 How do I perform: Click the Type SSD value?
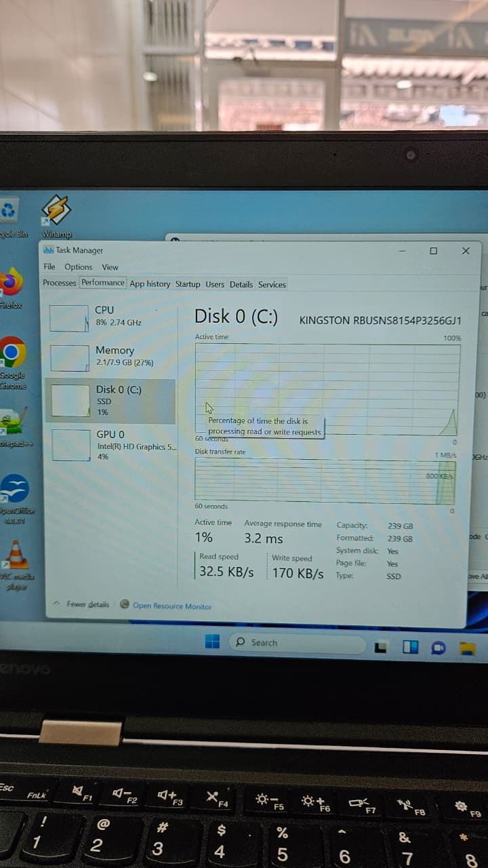click(x=394, y=576)
